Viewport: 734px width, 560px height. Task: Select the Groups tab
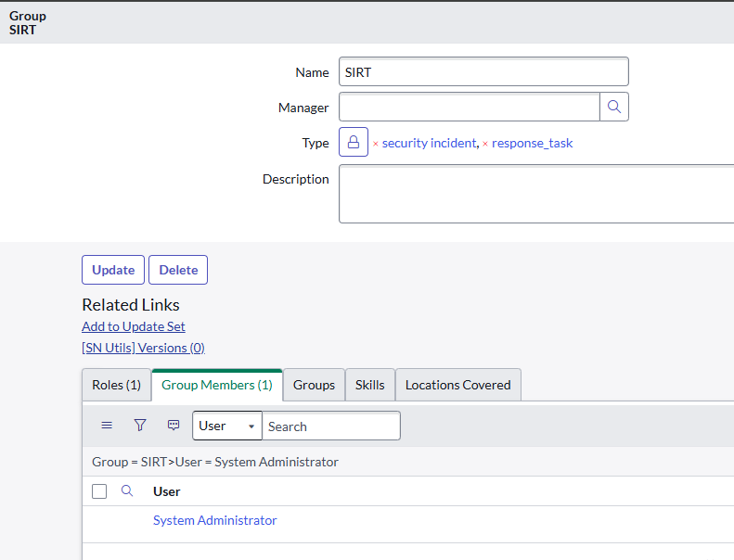tap(314, 385)
